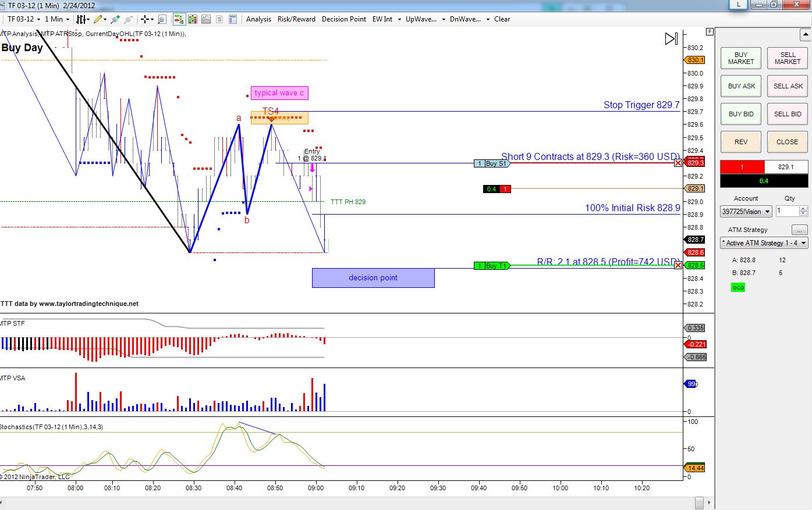Click the greyed dollar sign icon

pyautogui.click(x=219, y=19)
